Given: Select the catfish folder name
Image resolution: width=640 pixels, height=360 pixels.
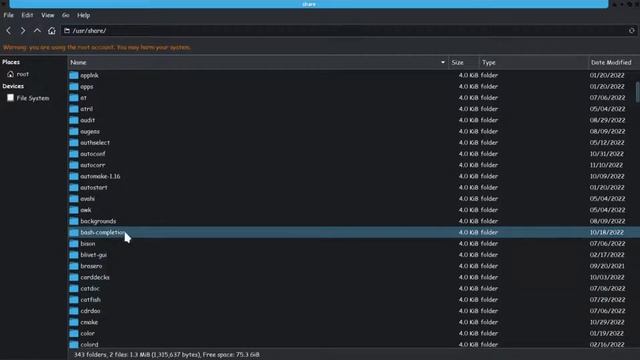Looking at the screenshot, I should coord(90,300).
